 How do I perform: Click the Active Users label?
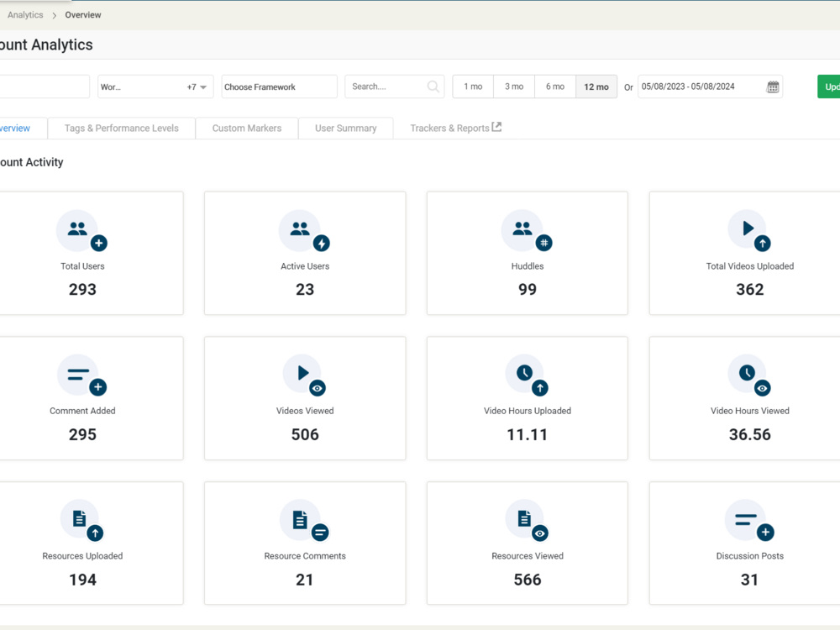point(305,266)
